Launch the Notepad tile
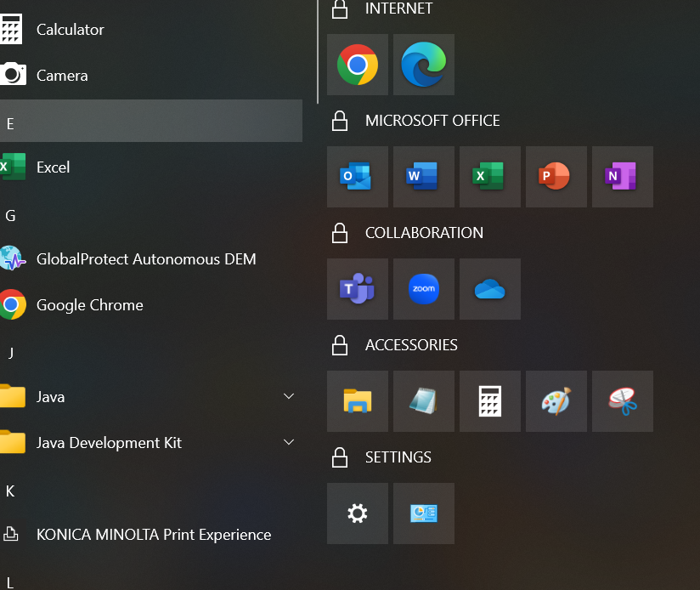The image size is (700, 590). coord(424,401)
